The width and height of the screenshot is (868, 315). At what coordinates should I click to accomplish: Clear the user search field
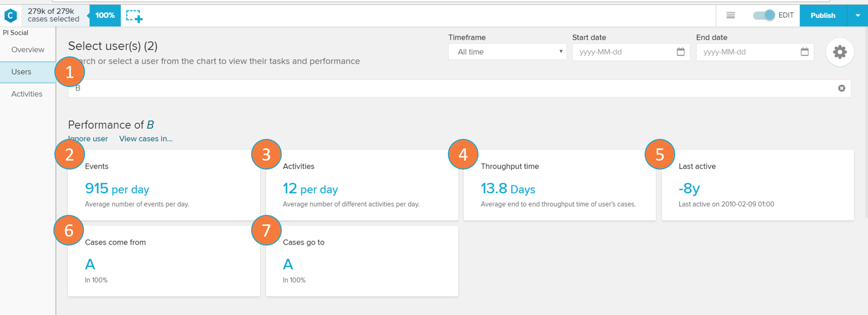click(841, 88)
